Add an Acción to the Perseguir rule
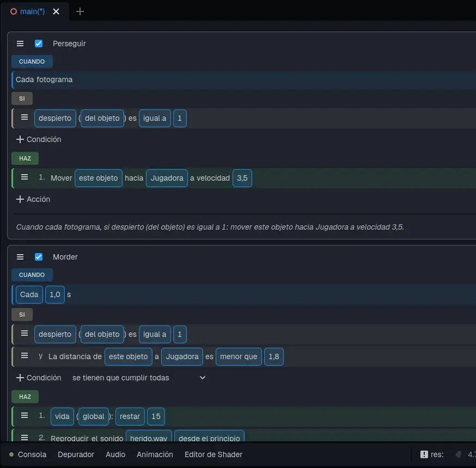Viewport: 476px width, 468px height. click(x=33, y=199)
